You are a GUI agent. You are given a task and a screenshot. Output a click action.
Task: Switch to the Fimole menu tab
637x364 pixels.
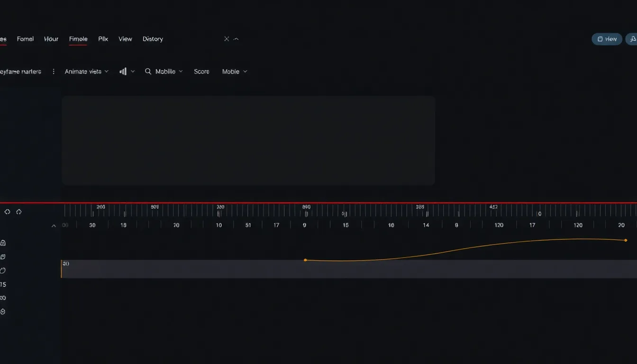[78, 39]
